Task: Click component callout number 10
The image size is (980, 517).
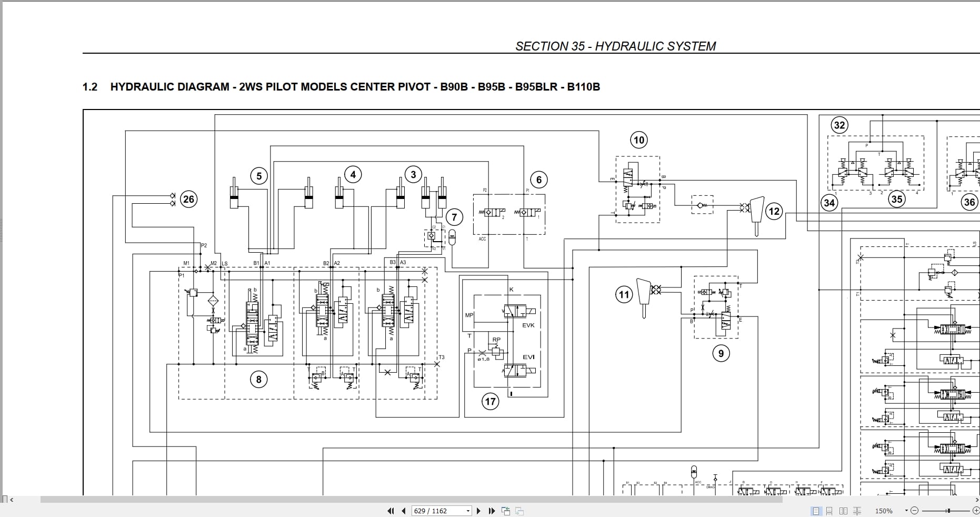Action: pyautogui.click(x=638, y=140)
